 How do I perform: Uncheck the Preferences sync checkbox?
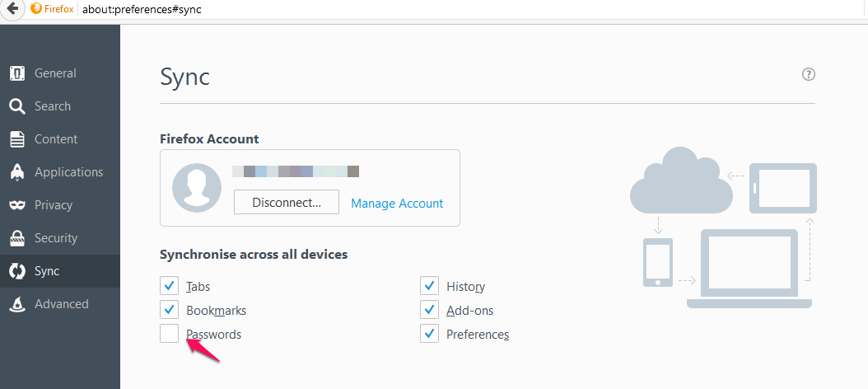tap(429, 334)
